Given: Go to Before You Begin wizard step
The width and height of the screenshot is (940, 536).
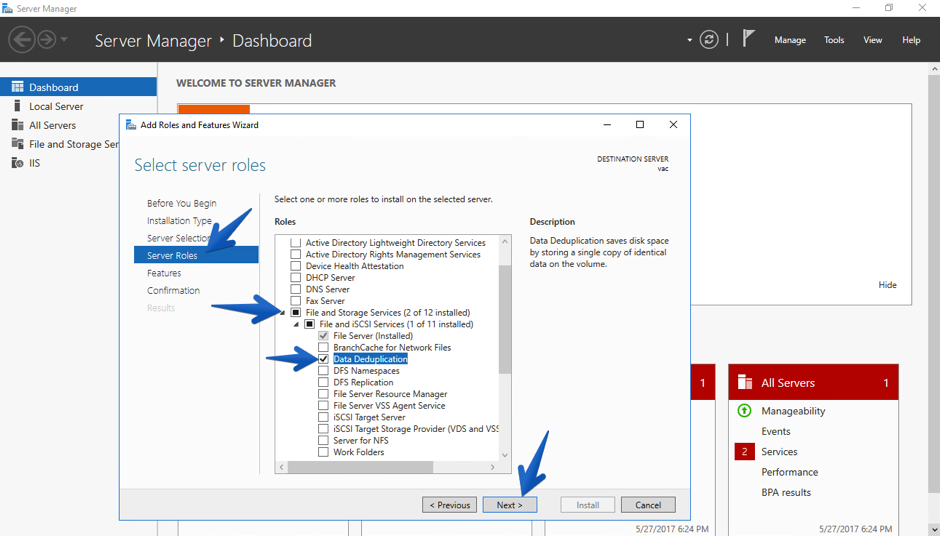Looking at the screenshot, I should click(182, 203).
